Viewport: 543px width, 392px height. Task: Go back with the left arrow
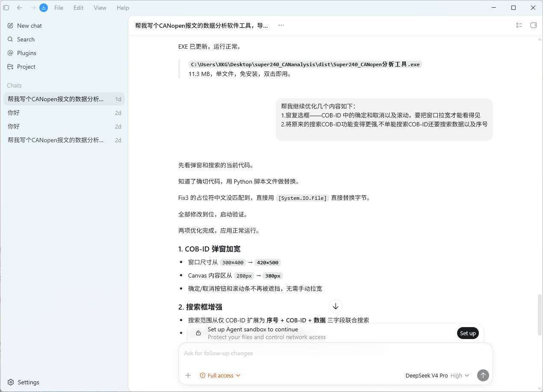click(20, 8)
